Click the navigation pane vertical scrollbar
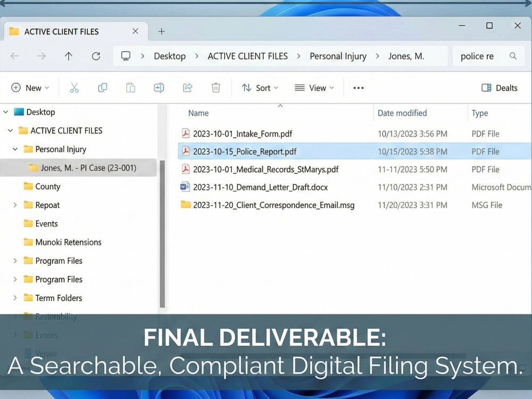This screenshot has width=532, height=399. [162, 234]
